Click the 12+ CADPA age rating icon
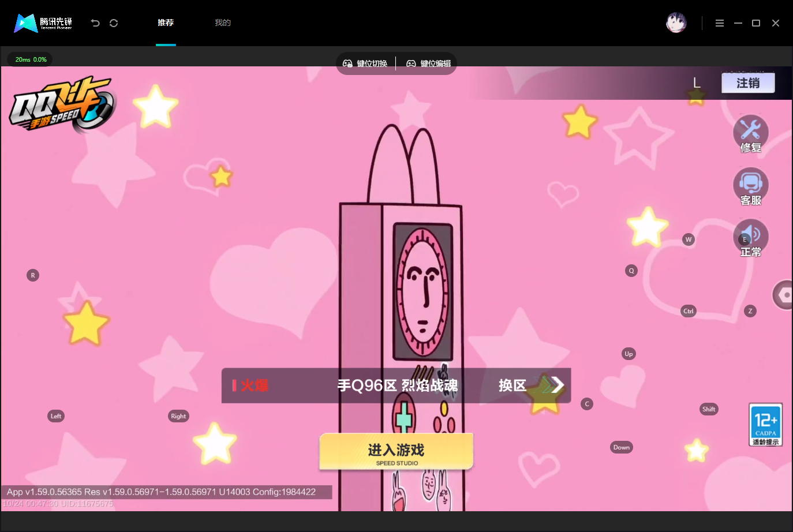 tap(766, 425)
